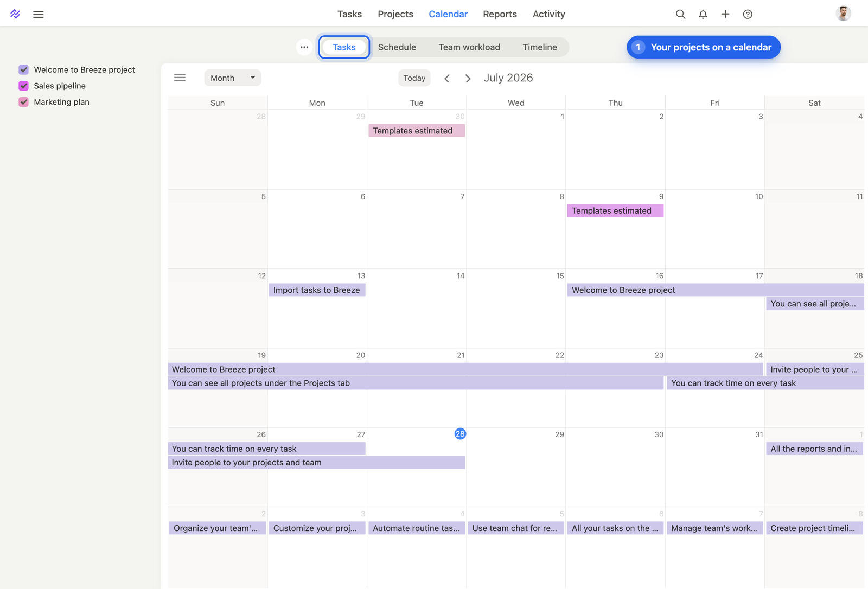Open Templates estimated event on June 30
The height and width of the screenshot is (589, 868).
pos(417,131)
